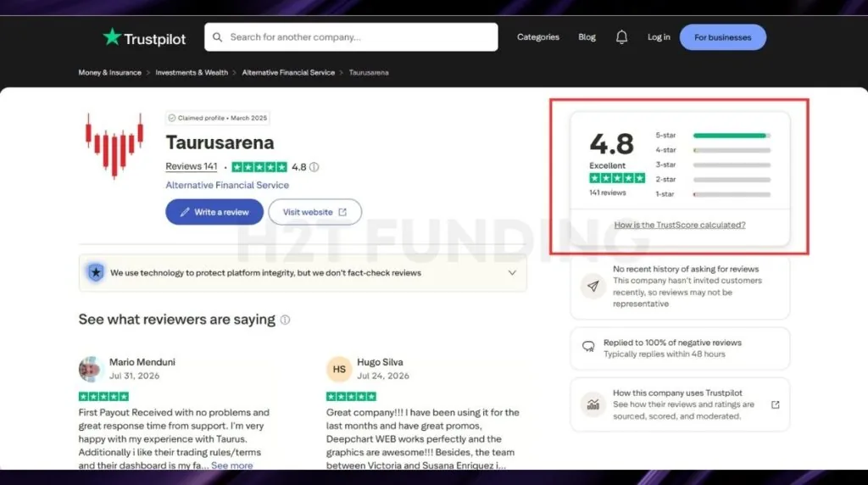868x485 pixels.
Task: Click the Hugo Silva reviewer name
Action: click(380, 362)
